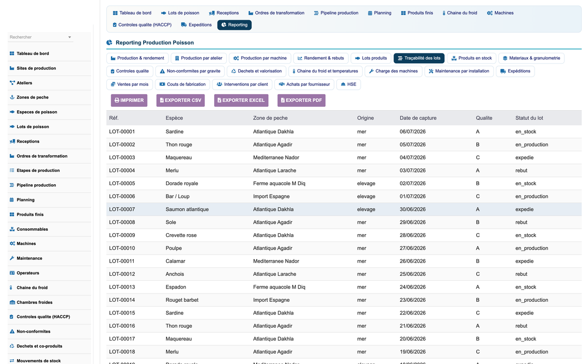Click the EXPORTER PDF button

(x=301, y=100)
